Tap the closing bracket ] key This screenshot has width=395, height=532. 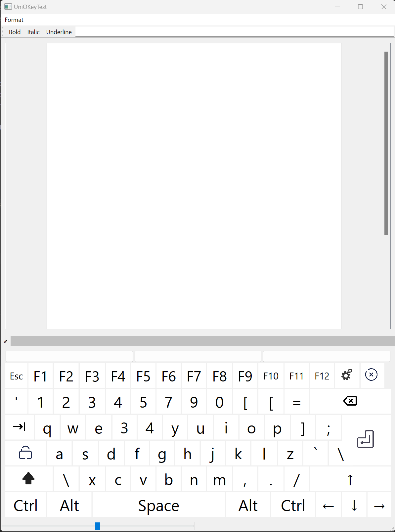coord(303,427)
